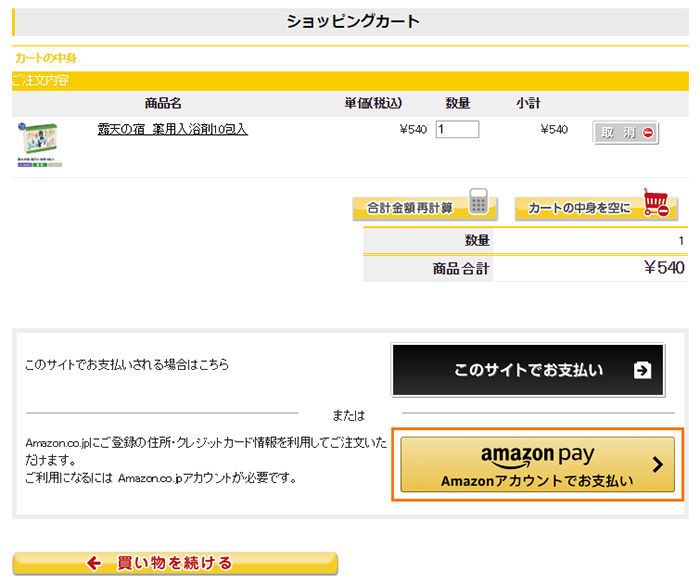This screenshot has height=585, width=700.
Task: Click the red left arrow on 買い物を続ける
Action: [95, 563]
